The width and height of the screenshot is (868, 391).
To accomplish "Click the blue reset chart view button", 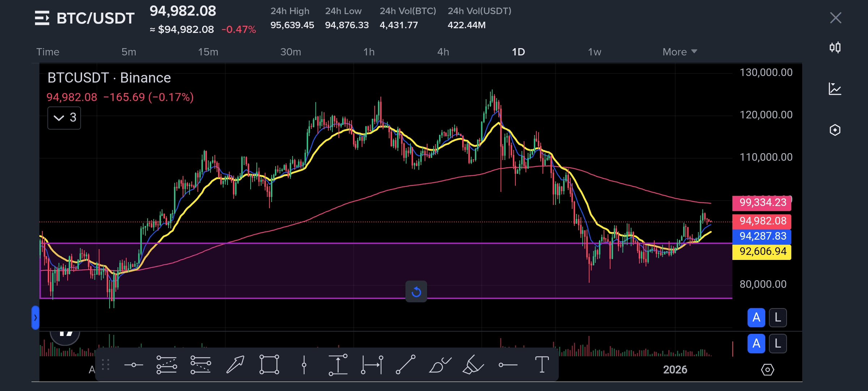I will [416, 291].
